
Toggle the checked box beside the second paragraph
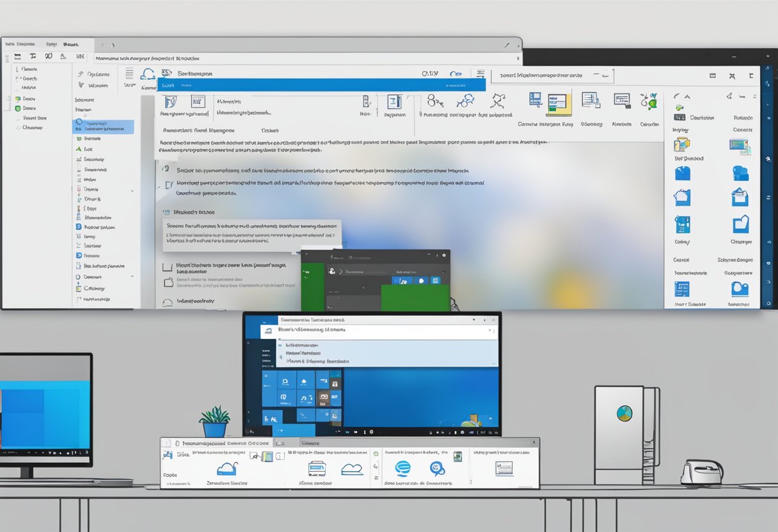[x=168, y=185]
